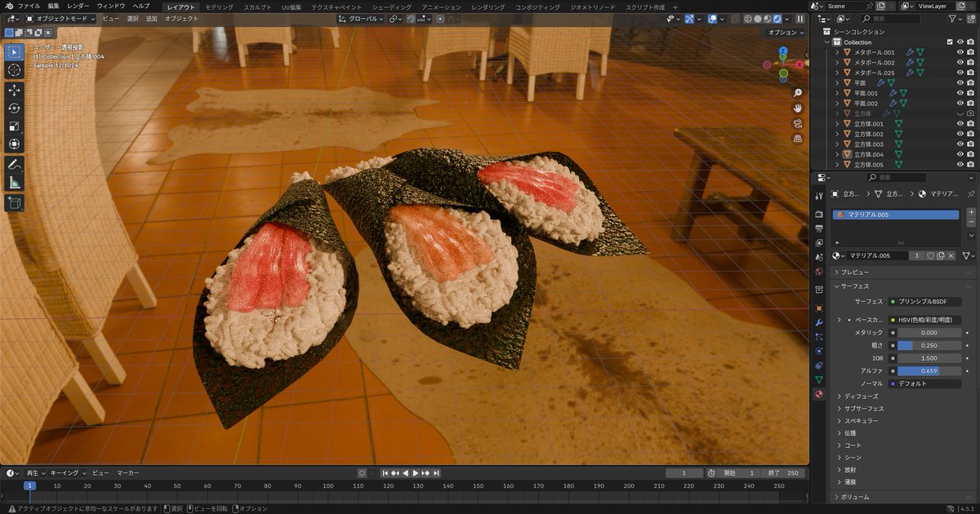980x514 pixels.
Task: Open the Material properties tab
Action: (x=819, y=393)
